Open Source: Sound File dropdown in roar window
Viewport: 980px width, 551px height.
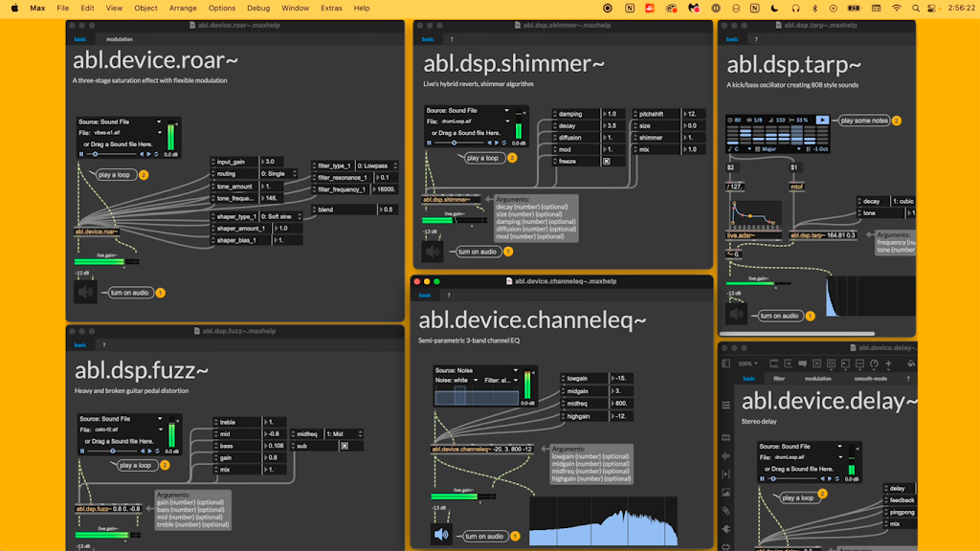[x=120, y=121]
